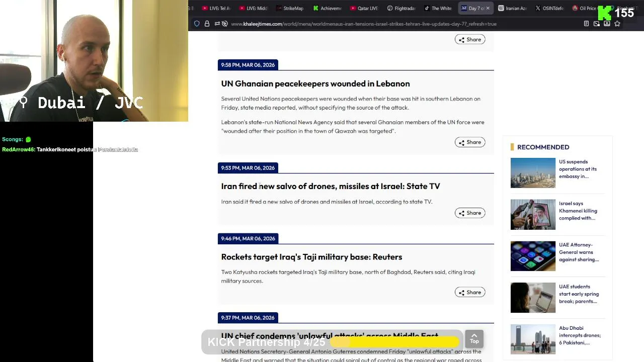Open US suspends embassy operations thumbnail
This screenshot has height=362, width=644.
[x=533, y=173]
